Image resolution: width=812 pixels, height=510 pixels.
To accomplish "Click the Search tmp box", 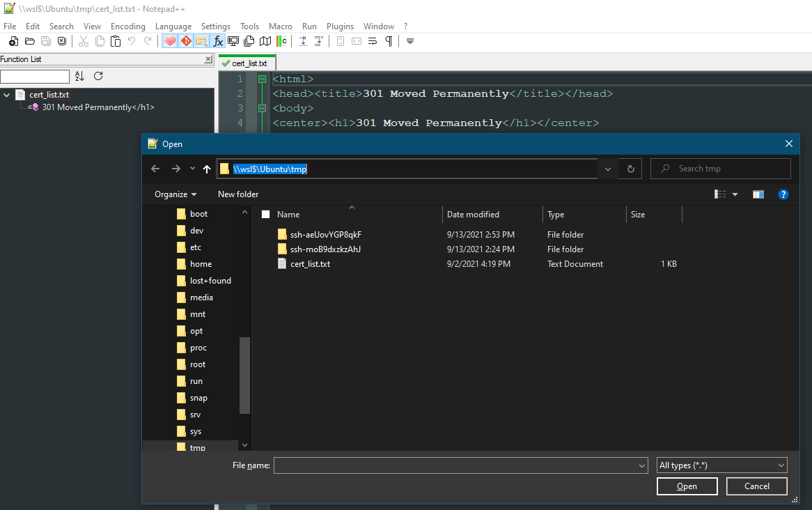I will 720,169.
